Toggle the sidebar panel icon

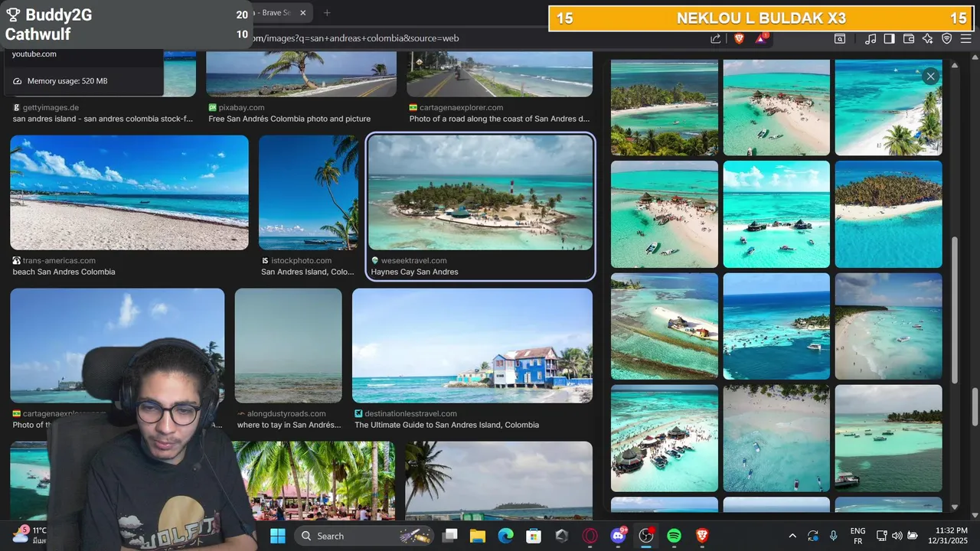tap(889, 38)
